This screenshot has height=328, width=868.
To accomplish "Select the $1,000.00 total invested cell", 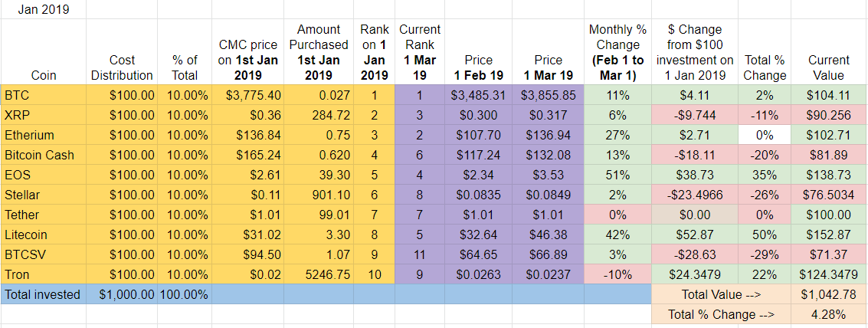I will point(122,294).
